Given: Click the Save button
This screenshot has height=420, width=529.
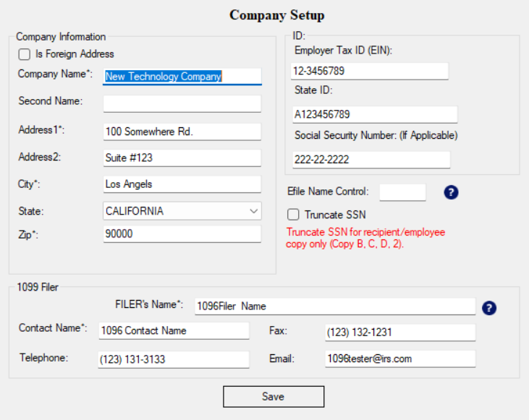Looking at the screenshot, I should click(273, 397).
